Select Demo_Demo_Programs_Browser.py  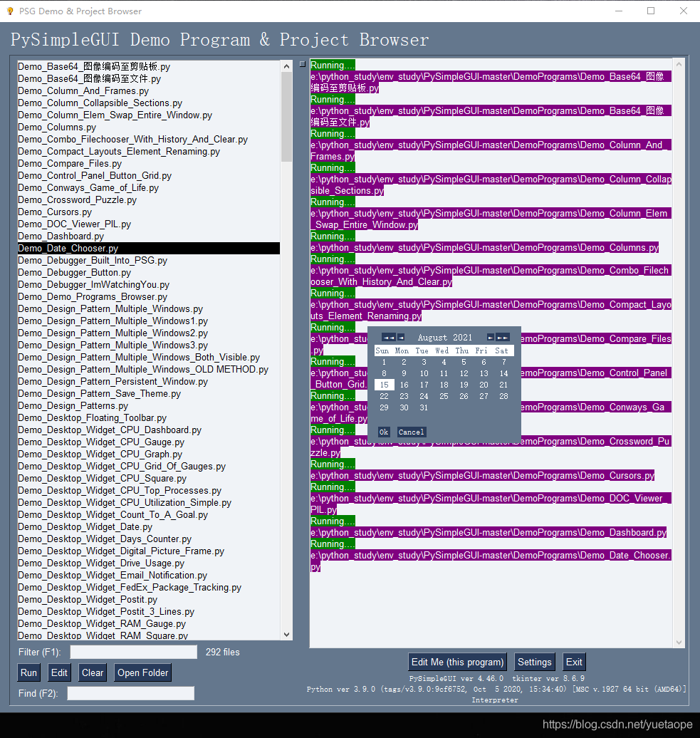(x=149, y=296)
